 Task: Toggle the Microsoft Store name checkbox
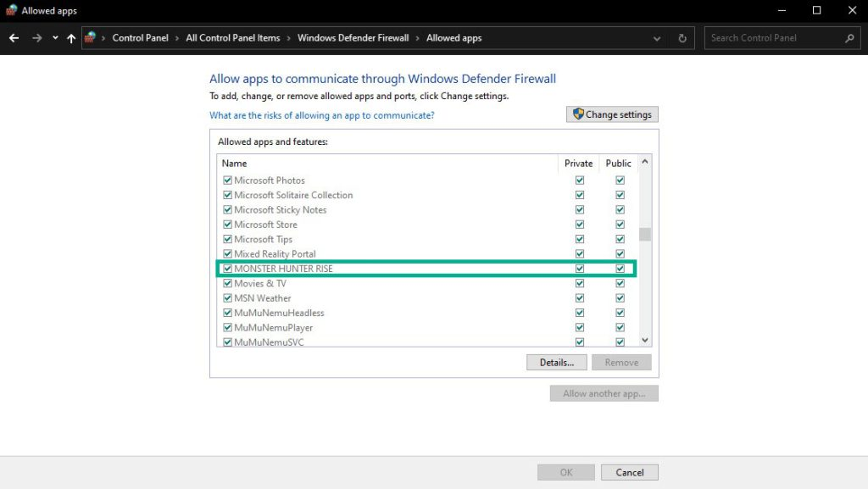pyautogui.click(x=227, y=225)
